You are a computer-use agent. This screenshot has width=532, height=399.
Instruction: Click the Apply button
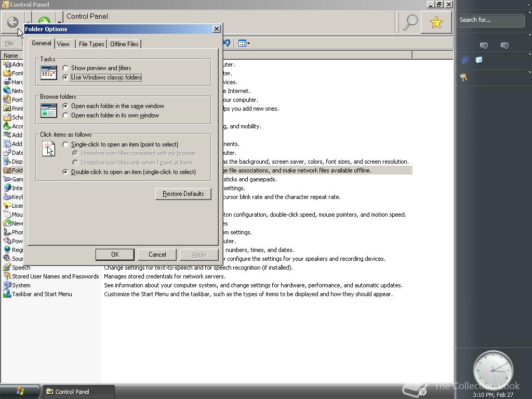[199, 255]
